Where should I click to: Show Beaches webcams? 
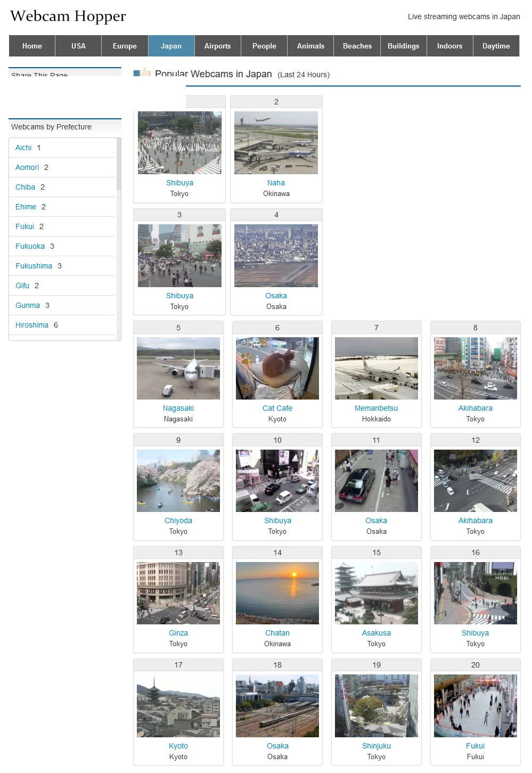tap(357, 46)
